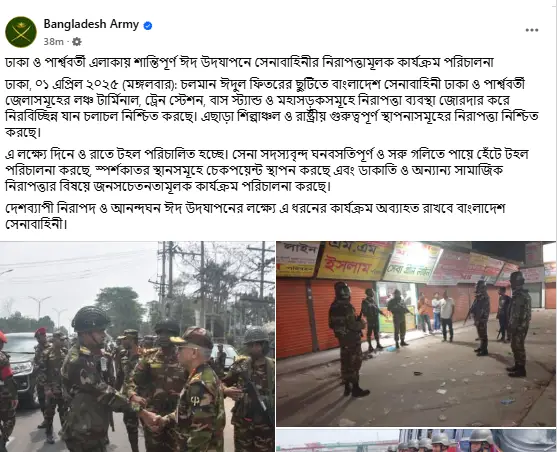
Task: Click the black vehicle in left photo
Action: point(20,368)
